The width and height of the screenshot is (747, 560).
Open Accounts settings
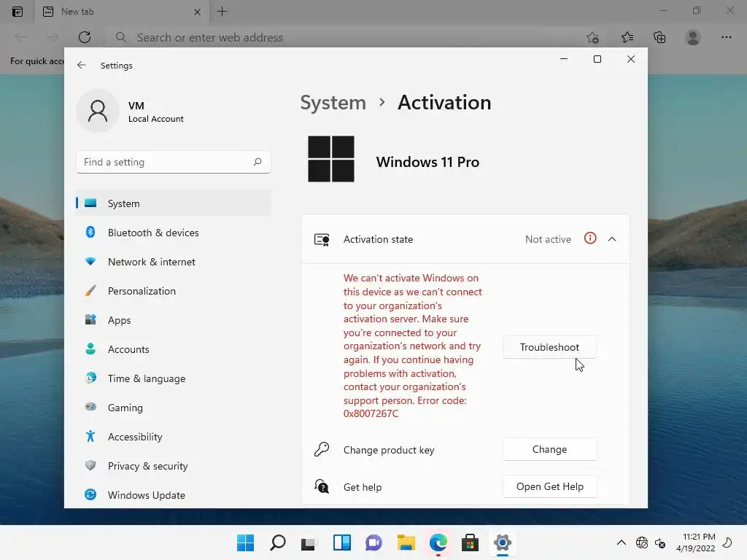pyautogui.click(x=174, y=349)
